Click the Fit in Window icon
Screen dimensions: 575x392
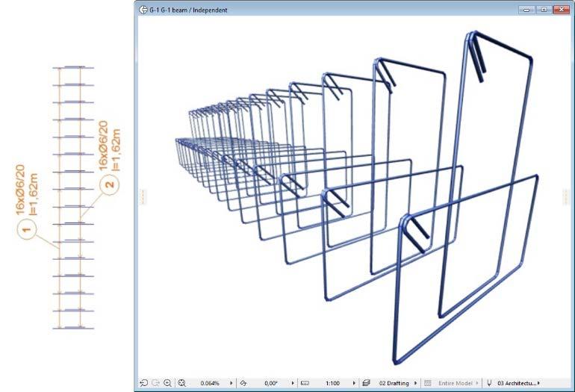click(x=182, y=383)
